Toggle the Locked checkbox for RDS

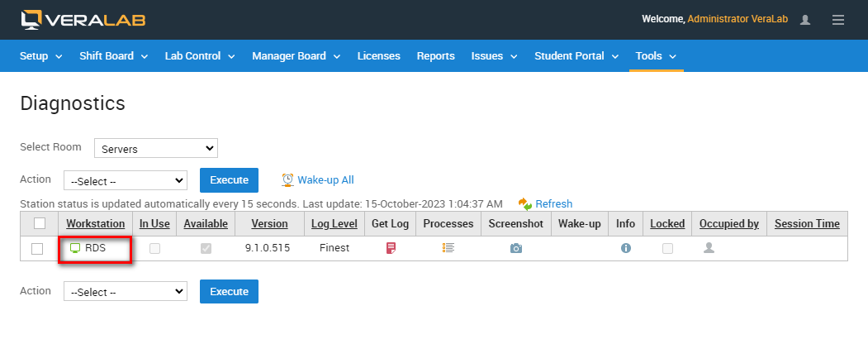tap(667, 249)
